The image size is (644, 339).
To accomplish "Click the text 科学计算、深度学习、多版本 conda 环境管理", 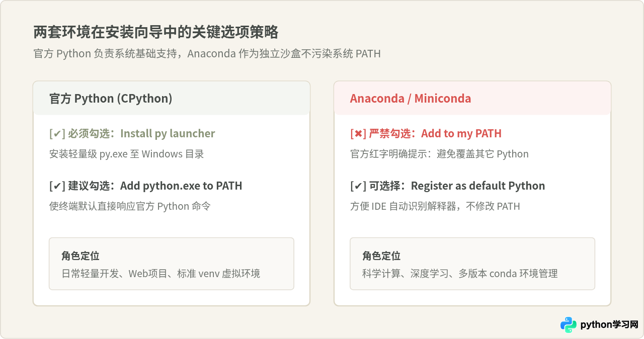I will [460, 274].
